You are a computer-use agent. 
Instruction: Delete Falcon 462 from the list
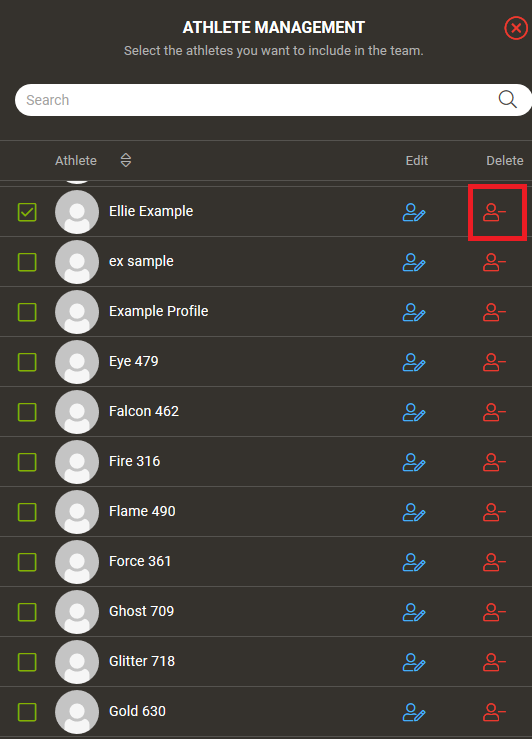(494, 412)
